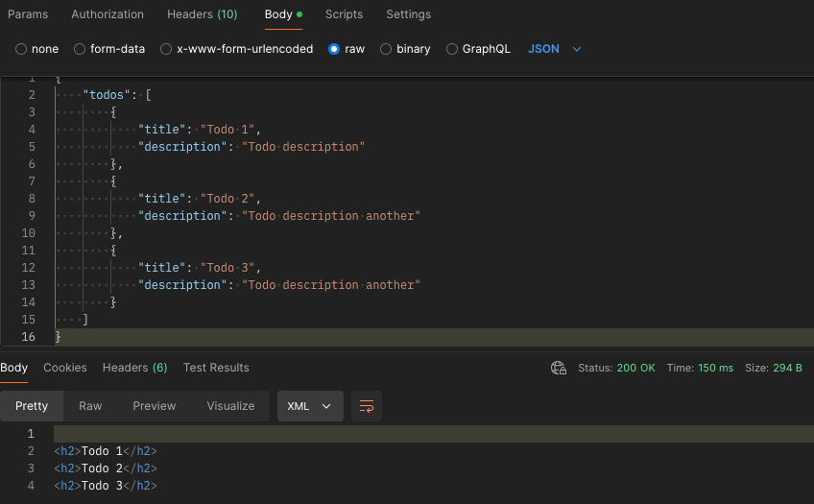Open the Test Results tab
The height and width of the screenshot is (504, 814).
tap(216, 368)
